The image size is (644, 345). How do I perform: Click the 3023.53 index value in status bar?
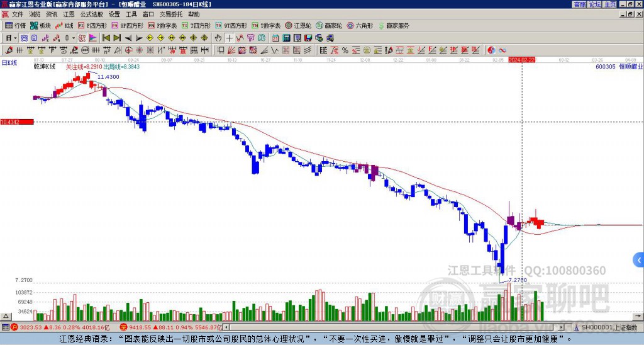[x=31, y=327]
